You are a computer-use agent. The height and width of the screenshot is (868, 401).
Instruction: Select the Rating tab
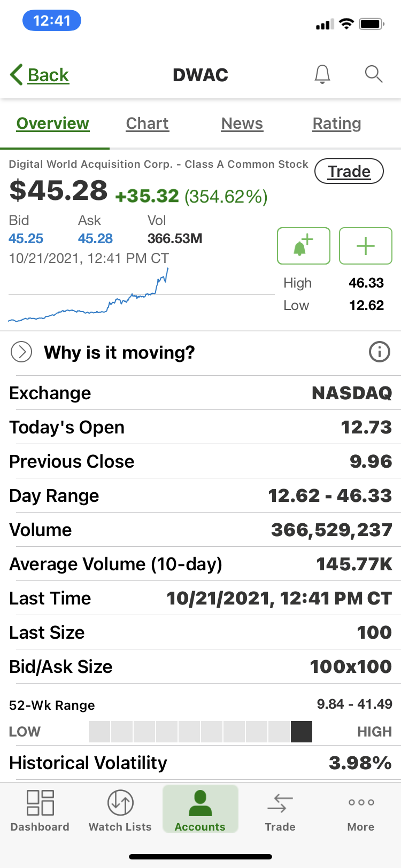tap(337, 123)
